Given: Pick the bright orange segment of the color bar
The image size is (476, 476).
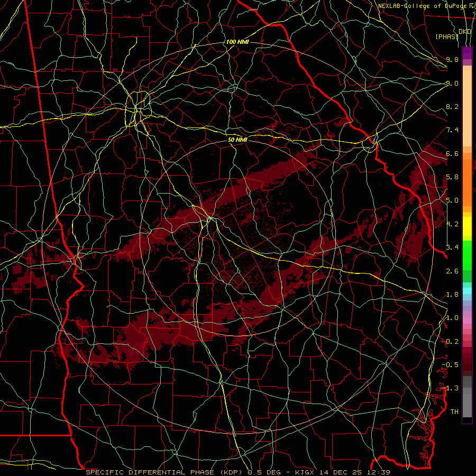Looking at the screenshot, I should pos(467,182).
